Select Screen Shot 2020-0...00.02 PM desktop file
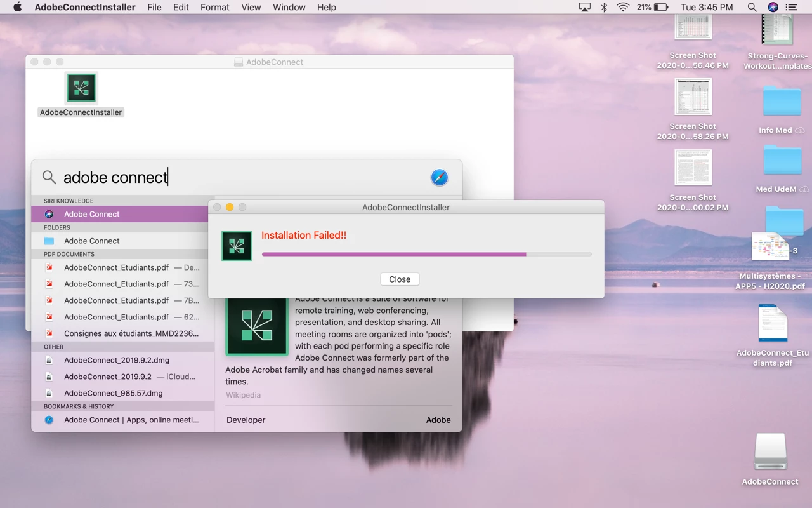Viewport: 812px width, 508px height. tap(693, 180)
